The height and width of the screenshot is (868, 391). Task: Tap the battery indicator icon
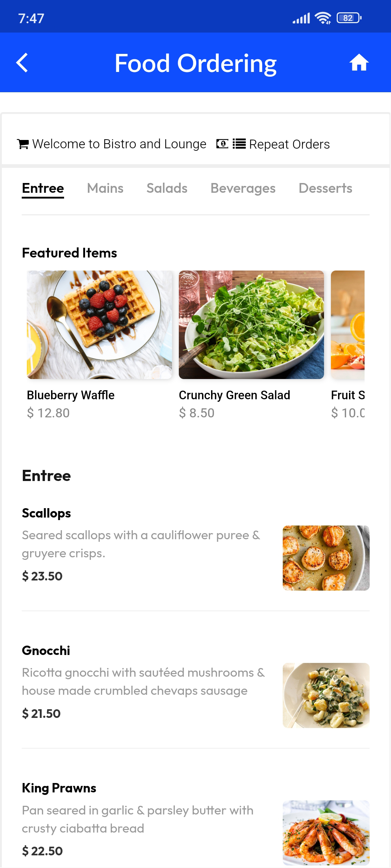pyautogui.click(x=349, y=18)
